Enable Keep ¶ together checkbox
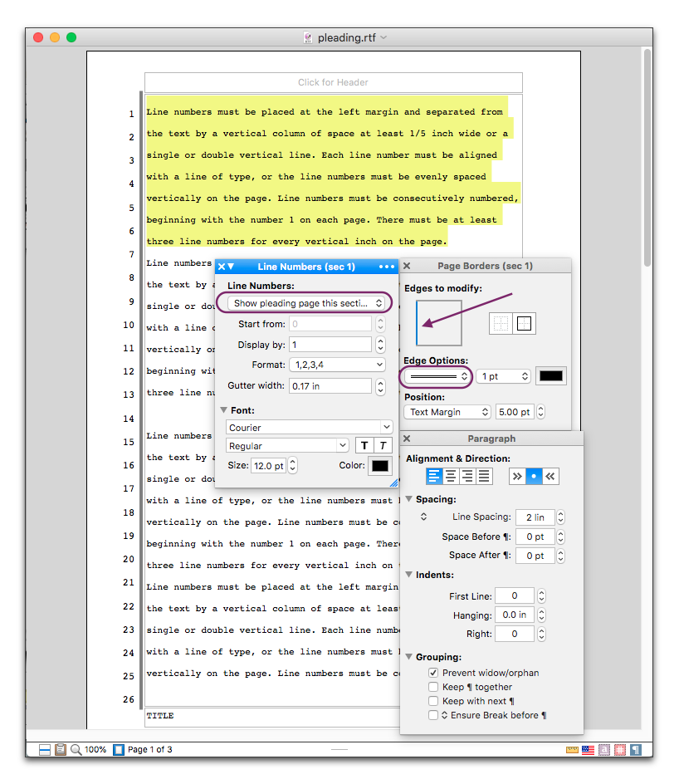The width and height of the screenshot is (679, 784). click(x=433, y=687)
